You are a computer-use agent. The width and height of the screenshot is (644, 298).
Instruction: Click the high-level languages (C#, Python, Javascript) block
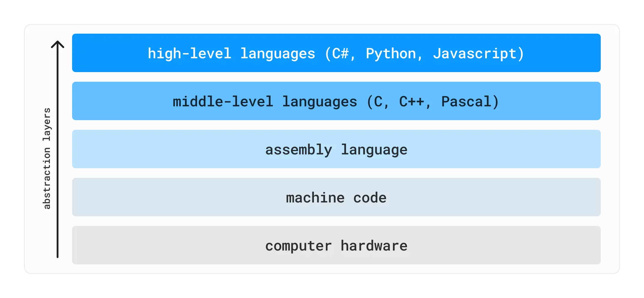pos(336,53)
